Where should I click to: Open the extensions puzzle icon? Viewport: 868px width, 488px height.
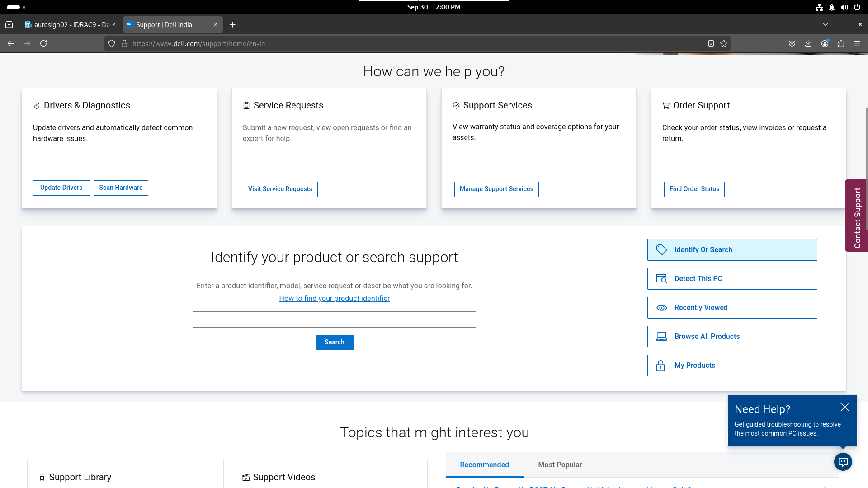click(841, 43)
